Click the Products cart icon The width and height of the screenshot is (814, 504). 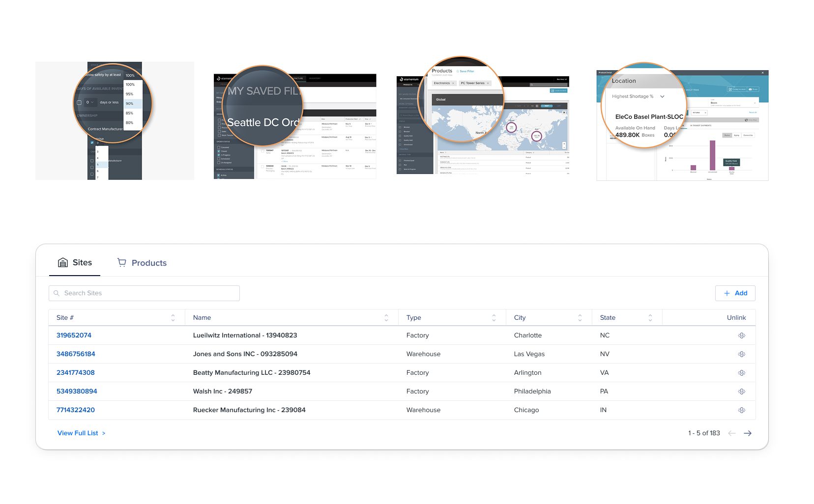click(122, 263)
